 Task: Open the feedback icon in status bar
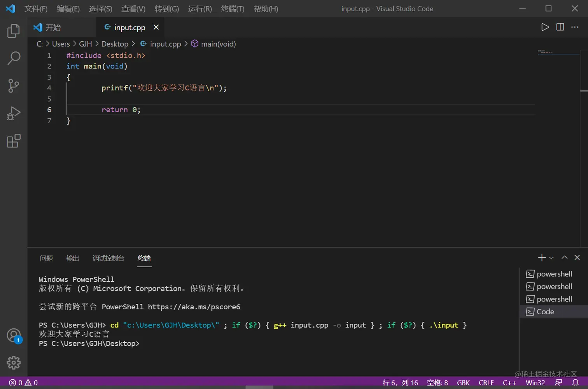(x=558, y=383)
